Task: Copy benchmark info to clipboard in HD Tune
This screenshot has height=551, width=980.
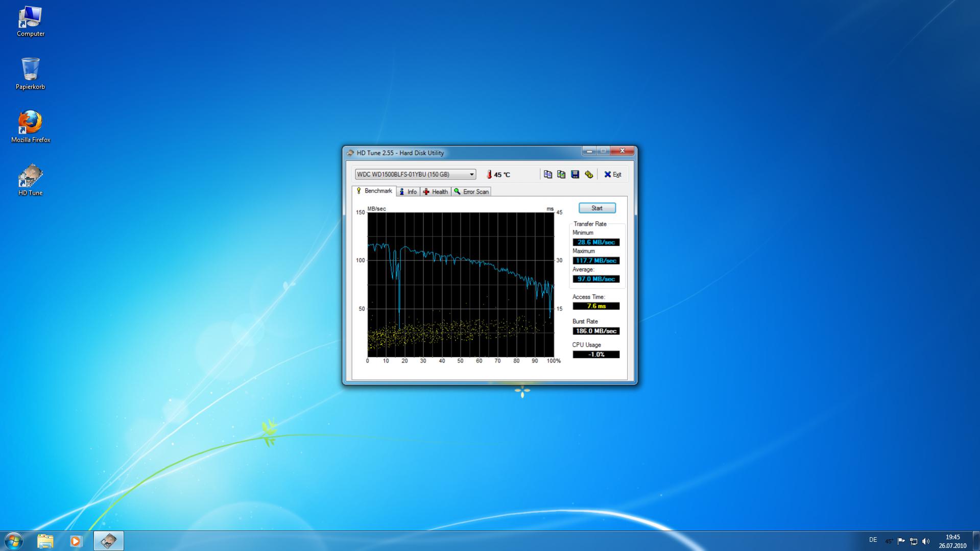Action: (x=548, y=175)
